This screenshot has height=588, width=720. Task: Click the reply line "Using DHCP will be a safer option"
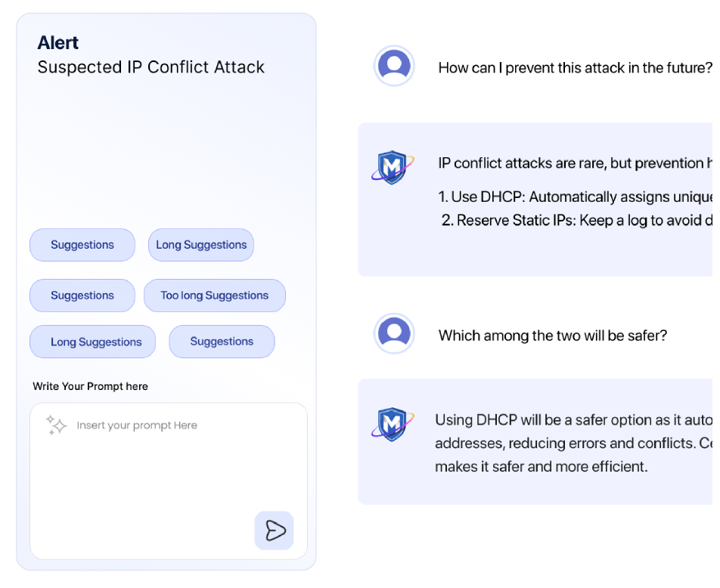coord(573,420)
